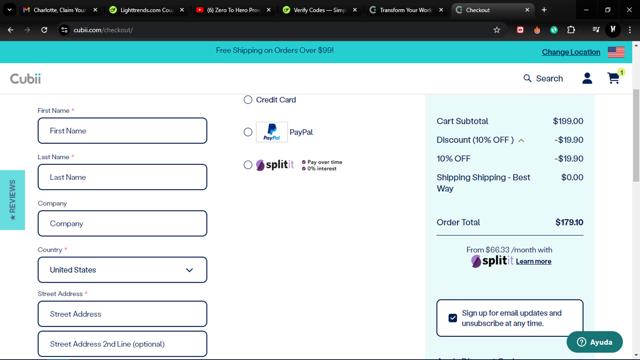The width and height of the screenshot is (640, 360).
Task: Click the Street Address input field
Action: [x=122, y=314]
